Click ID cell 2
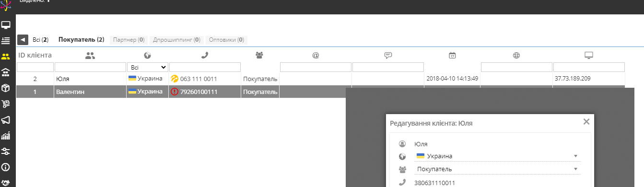644x187 pixels. point(35,79)
